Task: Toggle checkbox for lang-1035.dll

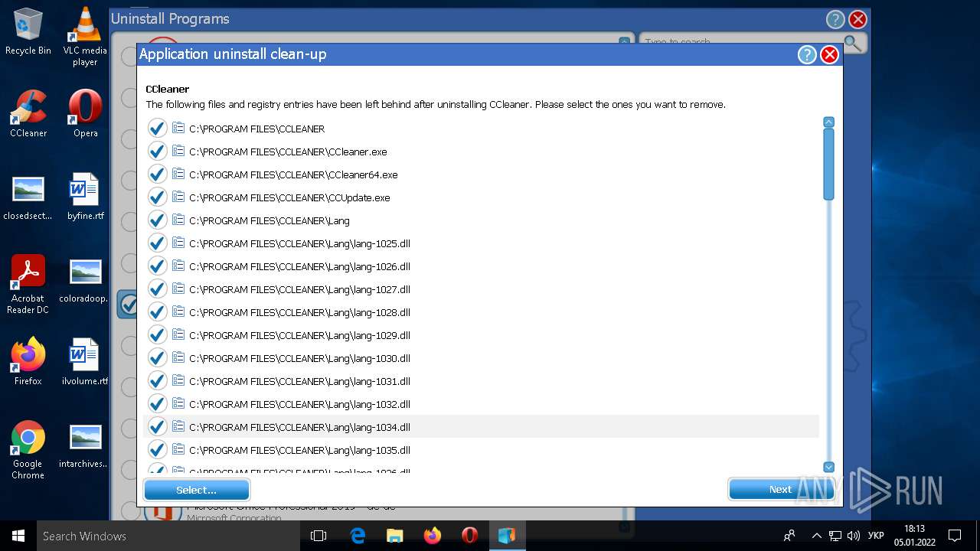Action: coord(157,449)
